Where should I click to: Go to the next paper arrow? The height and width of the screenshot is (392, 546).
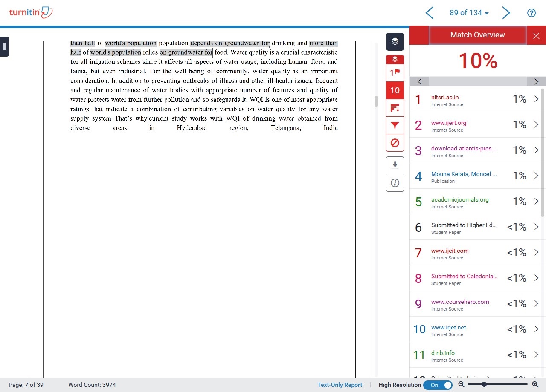(x=506, y=13)
